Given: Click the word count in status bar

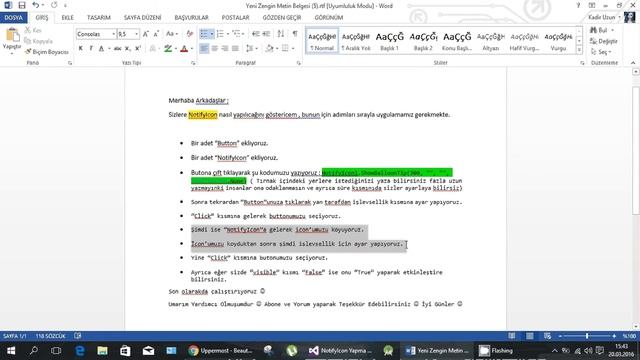Looking at the screenshot, I should coord(51,336).
